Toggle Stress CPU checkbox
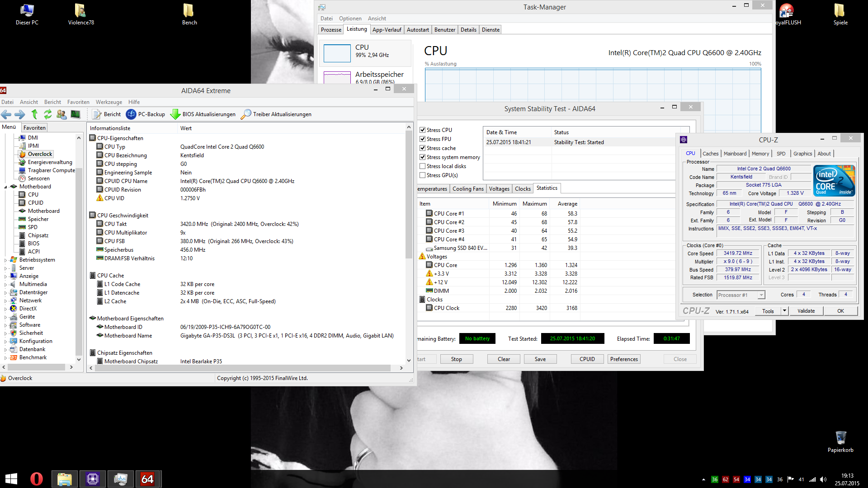The width and height of the screenshot is (868, 488). click(x=423, y=130)
